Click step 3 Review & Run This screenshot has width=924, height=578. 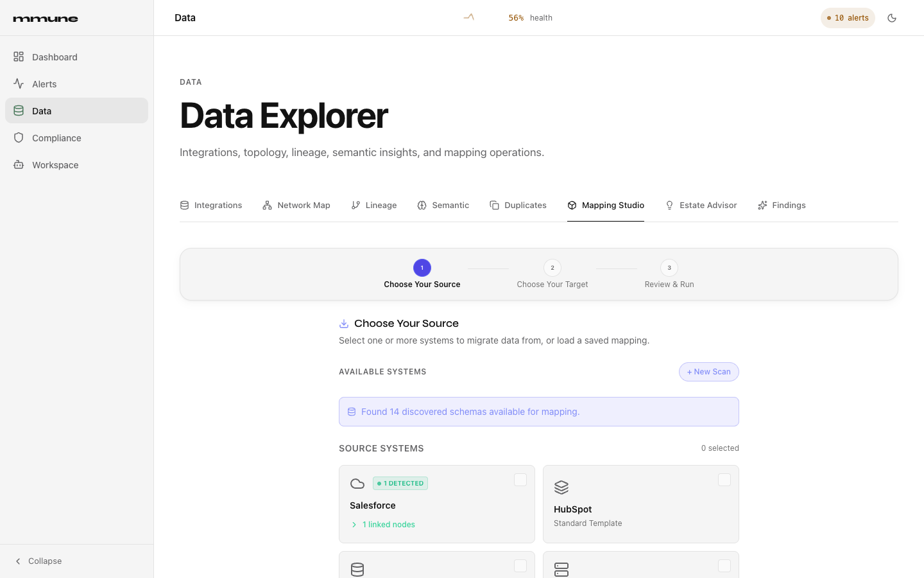coord(669,274)
